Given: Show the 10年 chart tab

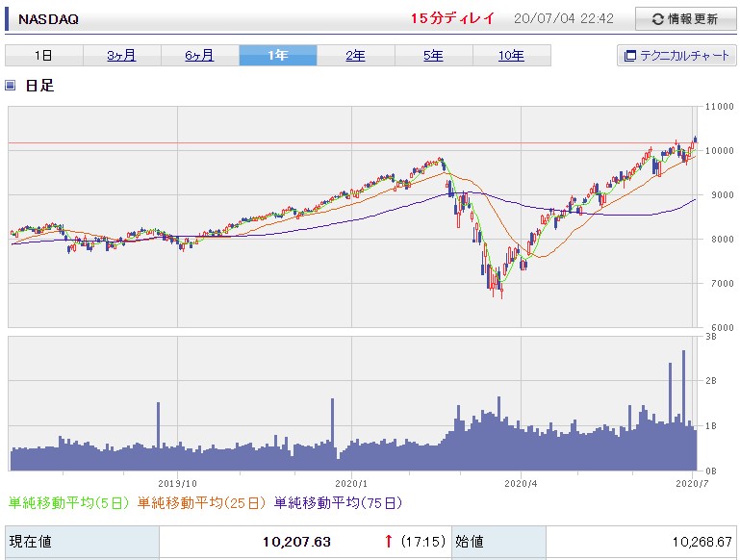Looking at the screenshot, I should coord(512,56).
